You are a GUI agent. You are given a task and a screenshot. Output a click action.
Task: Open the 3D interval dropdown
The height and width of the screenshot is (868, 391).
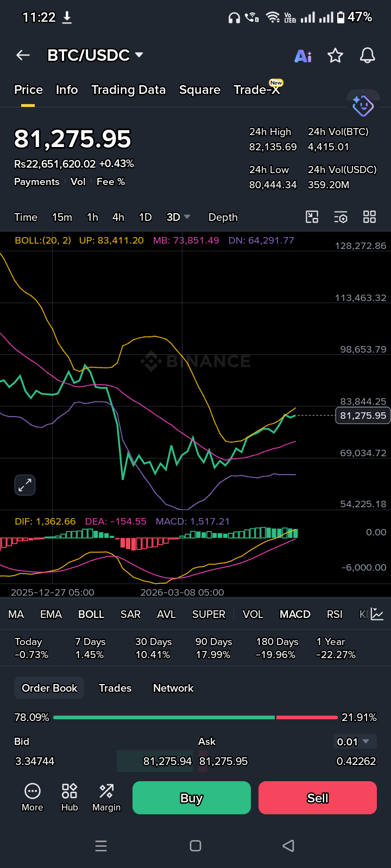[178, 217]
